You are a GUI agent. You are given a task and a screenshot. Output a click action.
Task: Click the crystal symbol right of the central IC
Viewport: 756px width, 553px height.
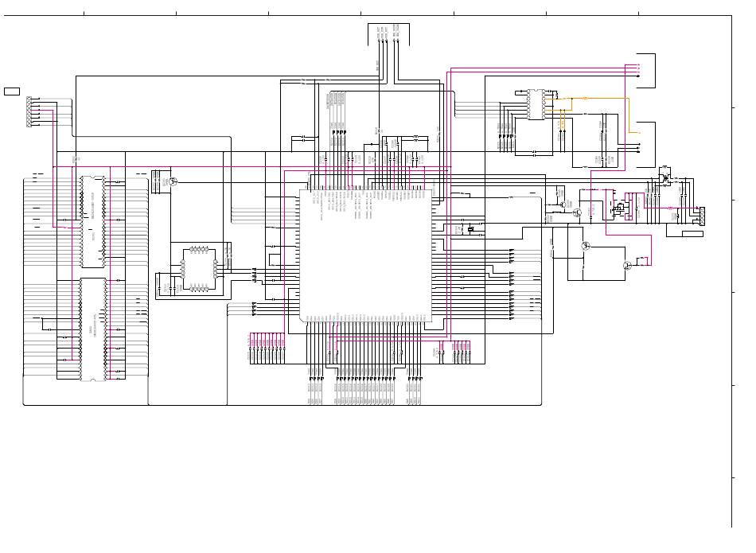[x=471, y=229]
